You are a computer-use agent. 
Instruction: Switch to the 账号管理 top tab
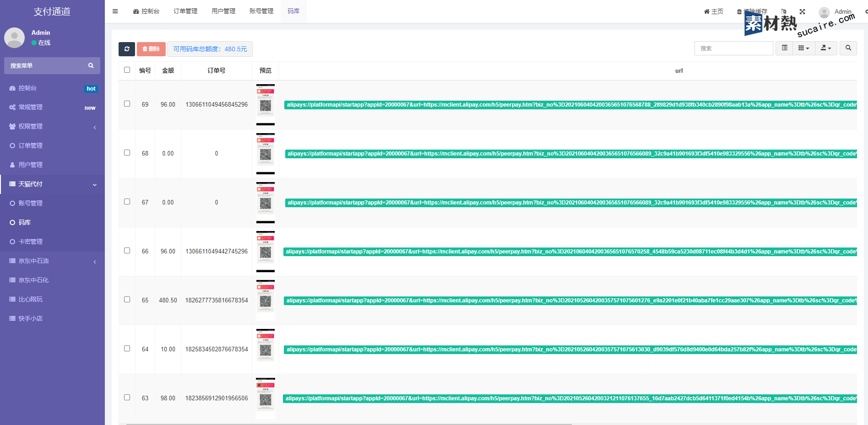pos(261,11)
